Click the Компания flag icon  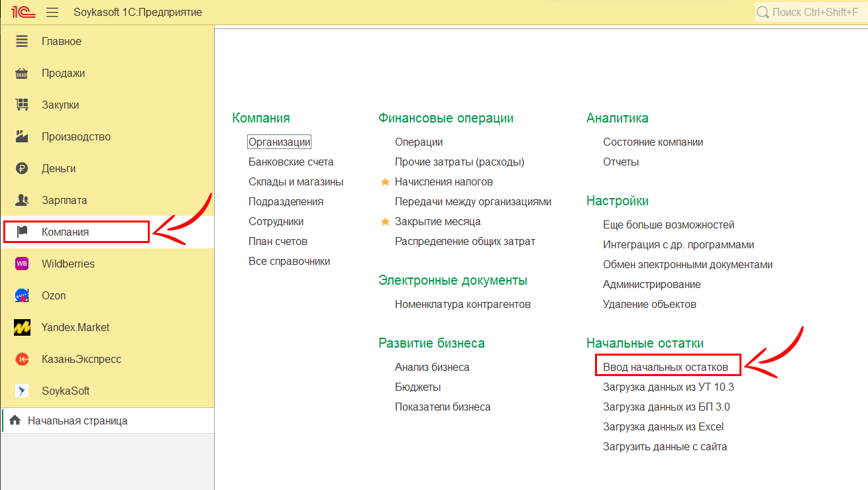22,232
